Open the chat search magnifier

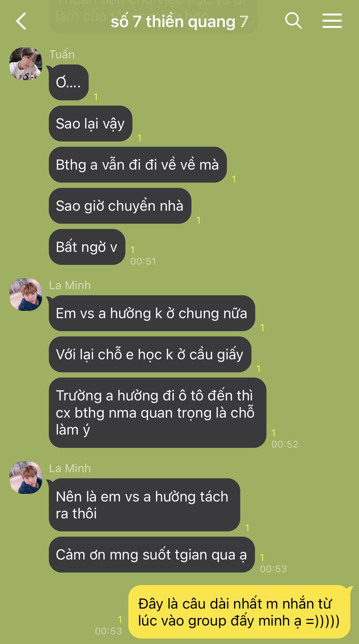[294, 21]
